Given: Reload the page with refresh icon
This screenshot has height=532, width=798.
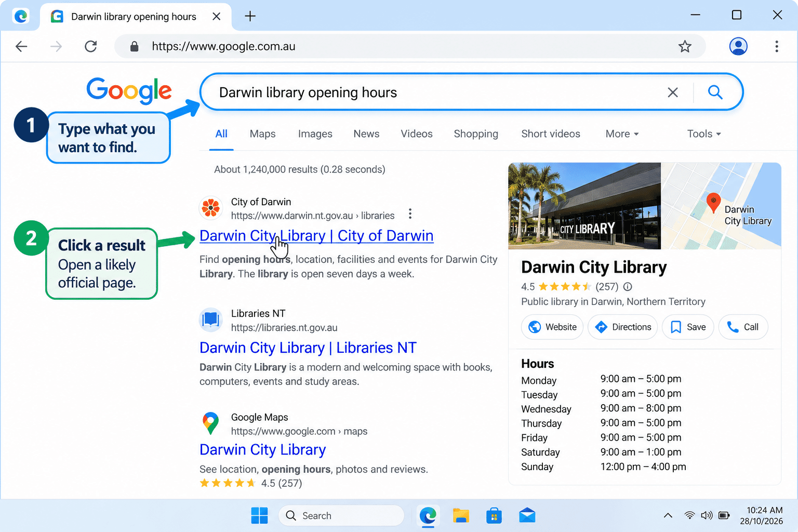Looking at the screenshot, I should point(91,47).
